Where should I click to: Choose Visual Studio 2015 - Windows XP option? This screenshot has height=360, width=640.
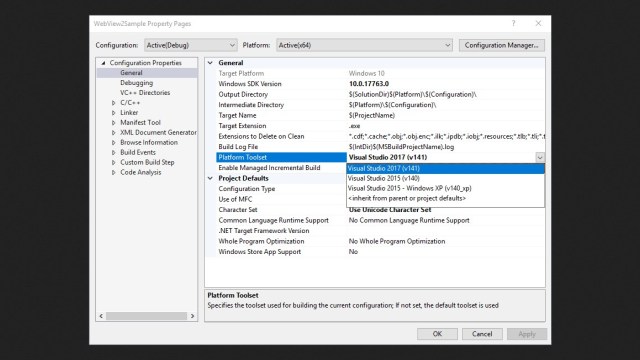coord(445,188)
